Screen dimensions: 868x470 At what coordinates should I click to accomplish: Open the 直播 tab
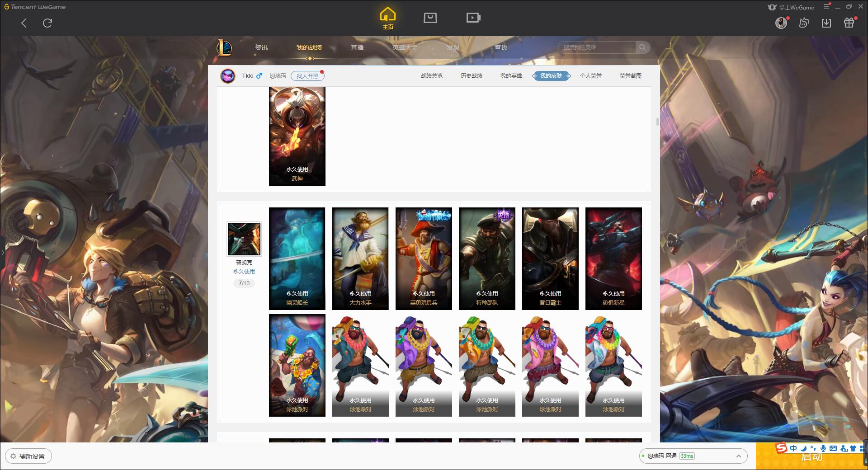coord(357,47)
